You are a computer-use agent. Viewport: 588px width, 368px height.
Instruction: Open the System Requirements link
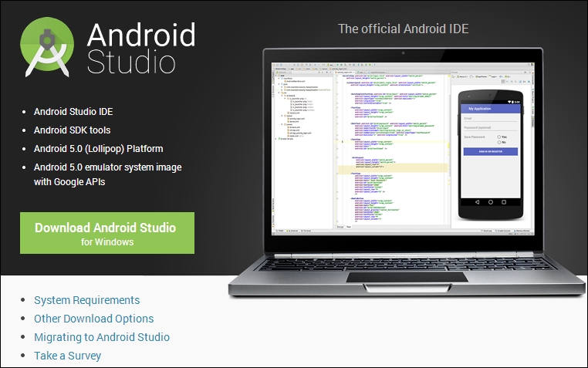click(86, 300)
